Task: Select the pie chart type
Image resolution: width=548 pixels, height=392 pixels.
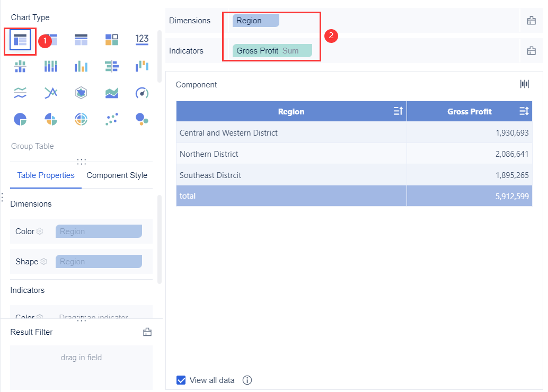Action: (x=20, y=119)
